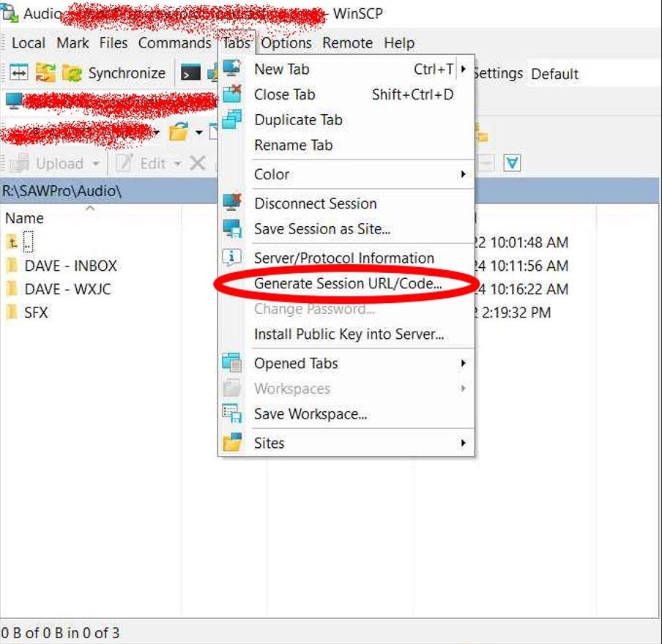Open the Edit dropdown arrow
The height and width of the screenshot is (644, 662).
(x=177, y=164)
